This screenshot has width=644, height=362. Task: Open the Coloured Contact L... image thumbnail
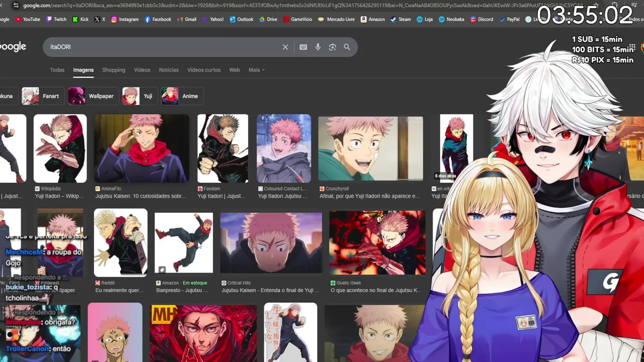284,148
